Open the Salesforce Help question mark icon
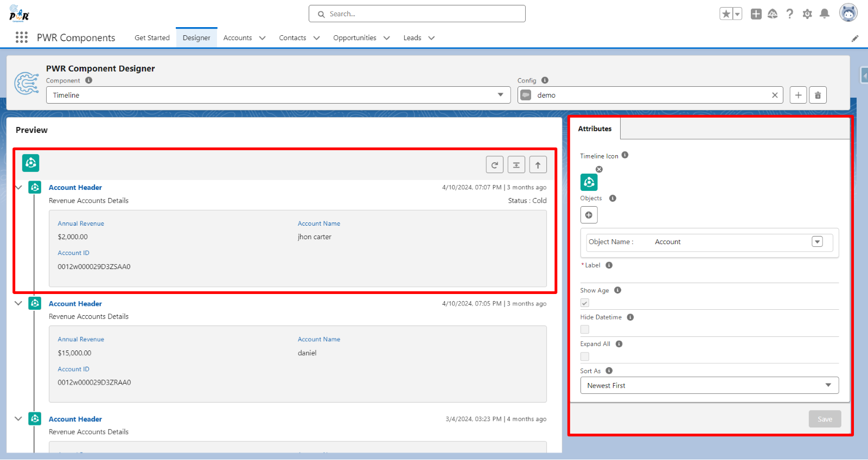868x460 pixels. pyautogui.click(x=790, y=14)
